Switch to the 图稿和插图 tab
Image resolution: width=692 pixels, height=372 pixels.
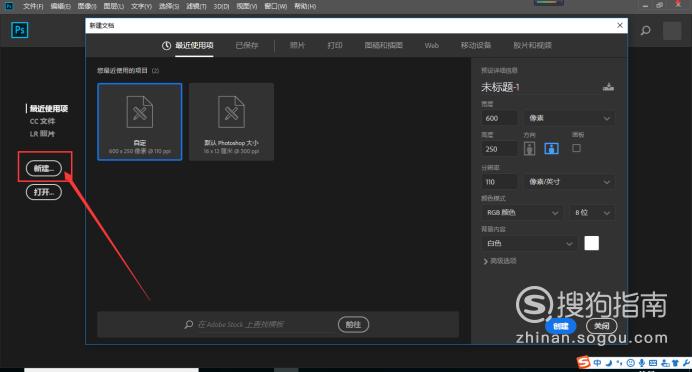coord(384,45)
